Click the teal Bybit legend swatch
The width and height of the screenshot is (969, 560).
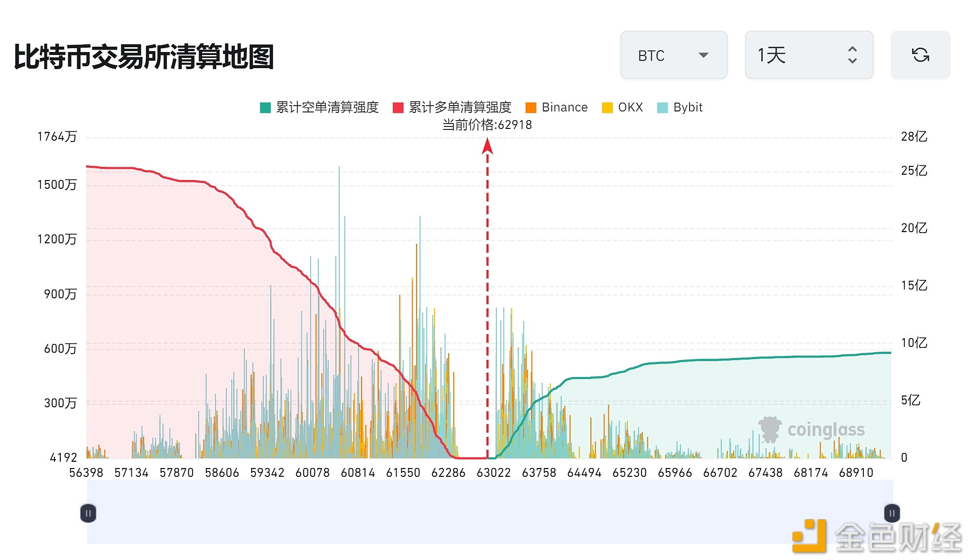coord(662,108)
